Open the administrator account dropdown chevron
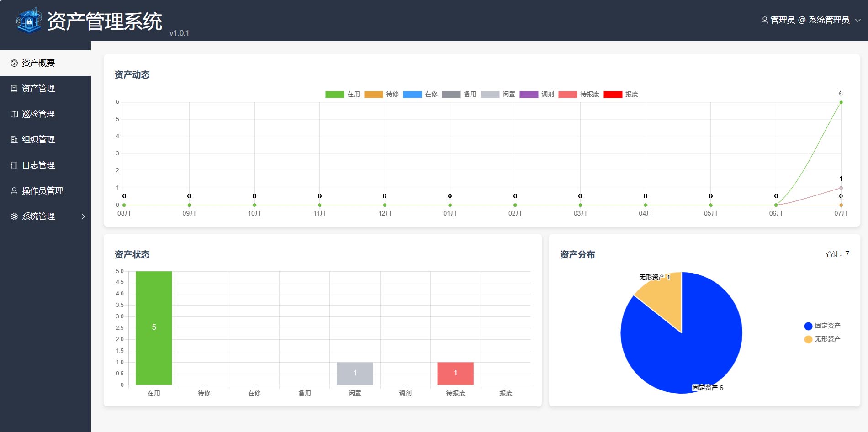Screen dimensions: 868x432 858,20
